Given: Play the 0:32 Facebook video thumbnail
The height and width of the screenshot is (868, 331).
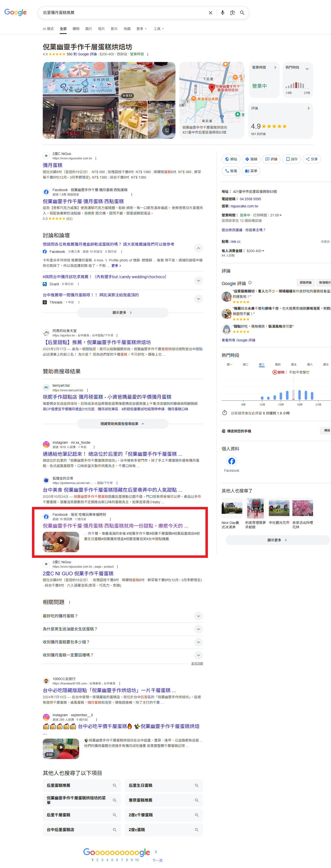Looking at the screenshot, I should coord(61,540).
